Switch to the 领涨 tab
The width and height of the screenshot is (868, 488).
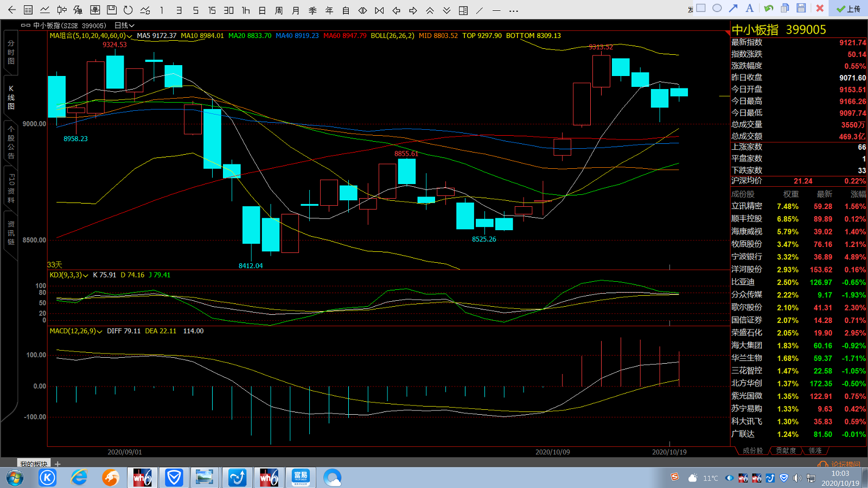pos(815,451)
